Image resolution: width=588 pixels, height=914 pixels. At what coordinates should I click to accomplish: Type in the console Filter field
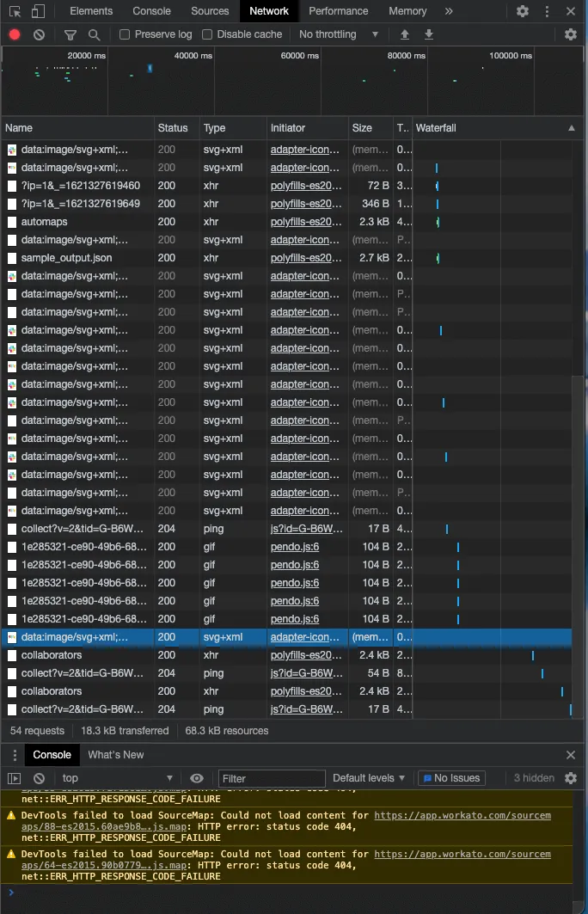[272, 778]
